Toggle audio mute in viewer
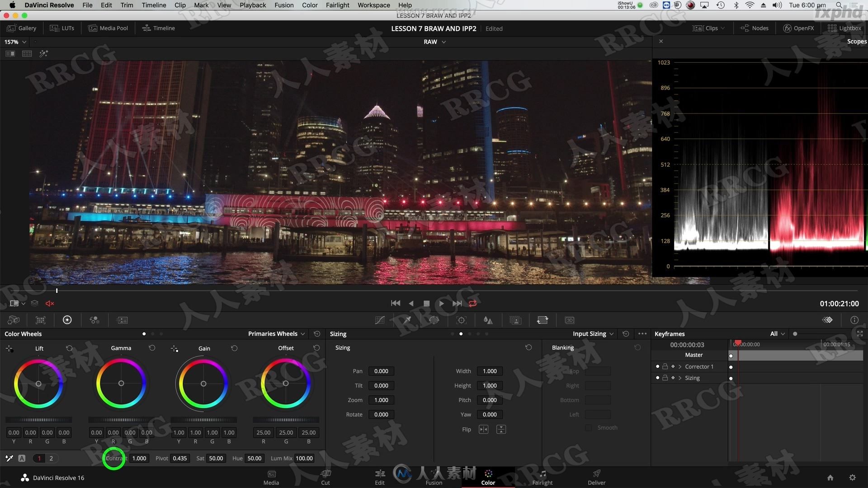Image resolution: width=868 pixels, height=488 pixels. 50,303
